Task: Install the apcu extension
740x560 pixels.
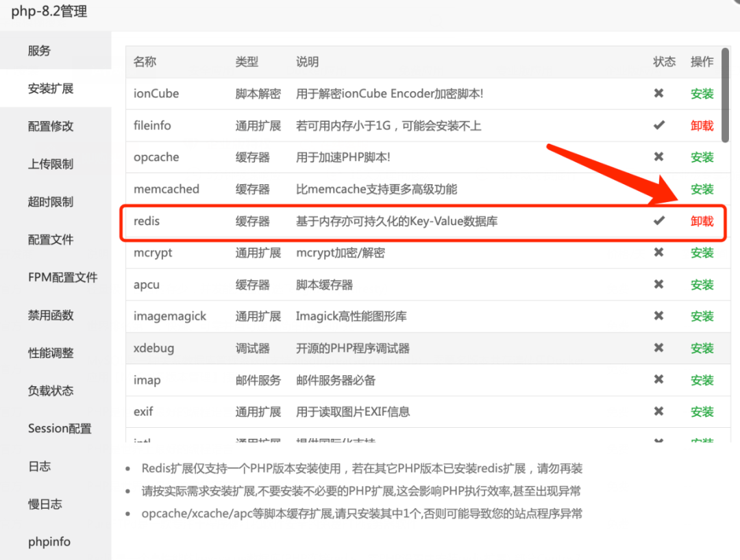Action: [702, 285]
